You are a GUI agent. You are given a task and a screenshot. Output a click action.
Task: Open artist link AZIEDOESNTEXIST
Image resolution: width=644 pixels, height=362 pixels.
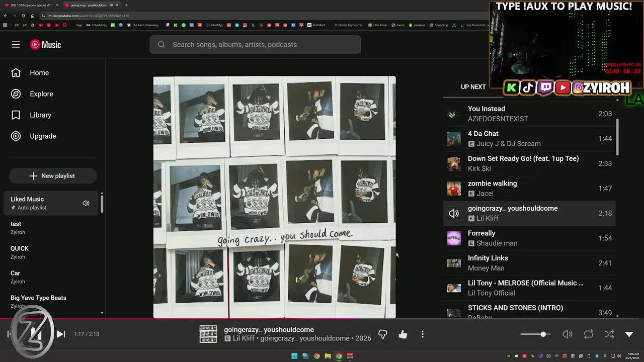(x=498, y=119)
